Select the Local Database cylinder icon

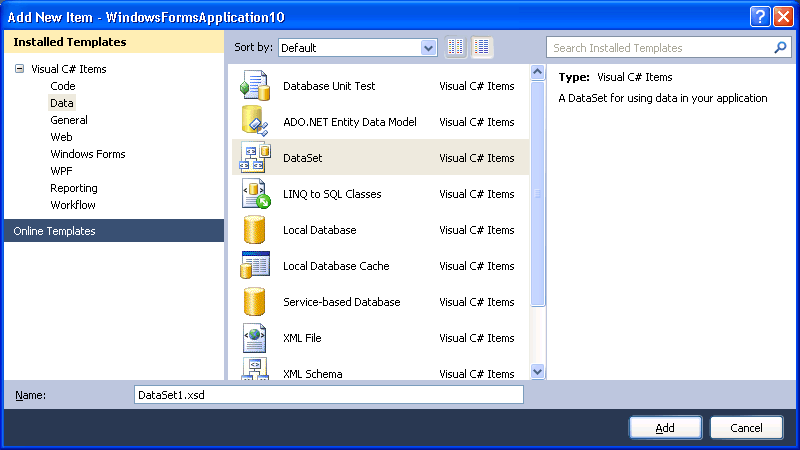[x=254, y=230]
